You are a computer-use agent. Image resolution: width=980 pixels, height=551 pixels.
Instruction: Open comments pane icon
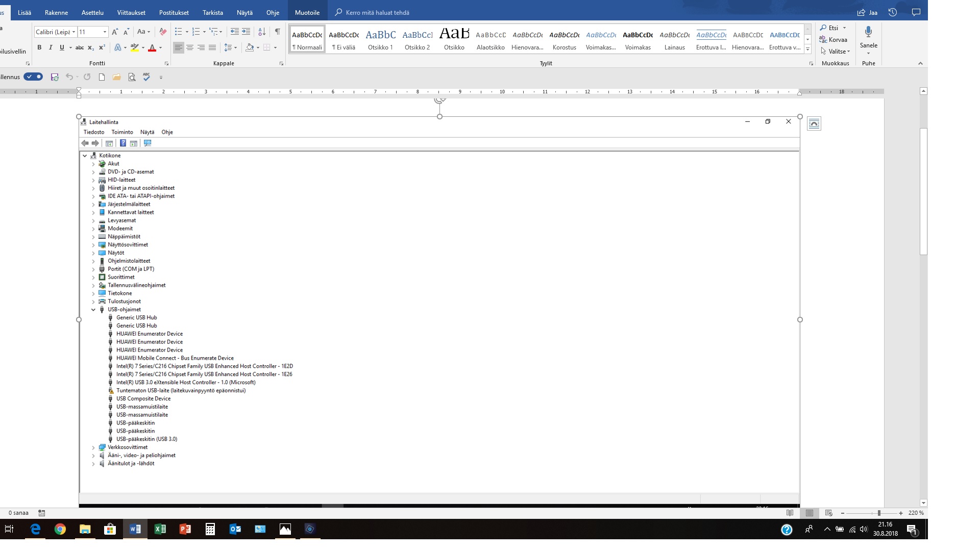pyautogui.click(x=916, y=12)
